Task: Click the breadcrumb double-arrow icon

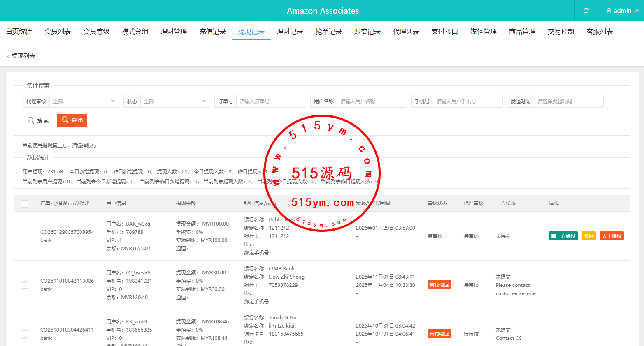Action: pyautogui.click(x=7, y=56)
